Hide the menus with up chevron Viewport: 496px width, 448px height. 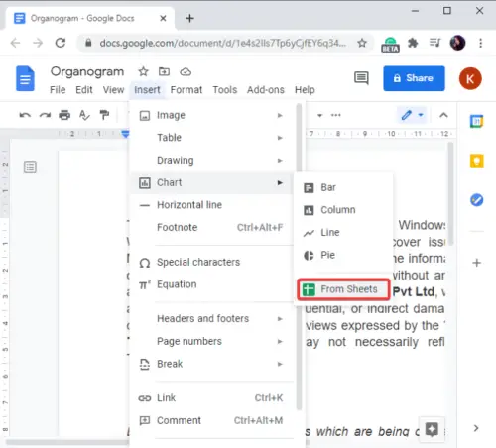pos(443,115)
